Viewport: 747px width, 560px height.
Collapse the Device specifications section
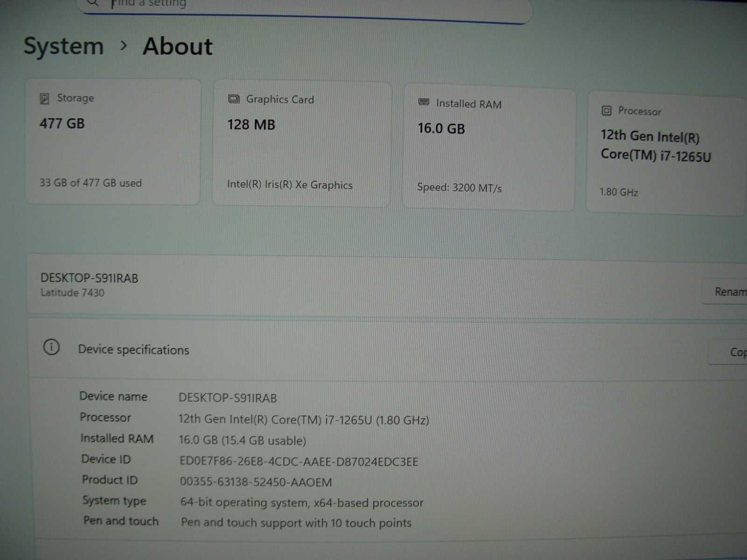[x=373, y=350]
